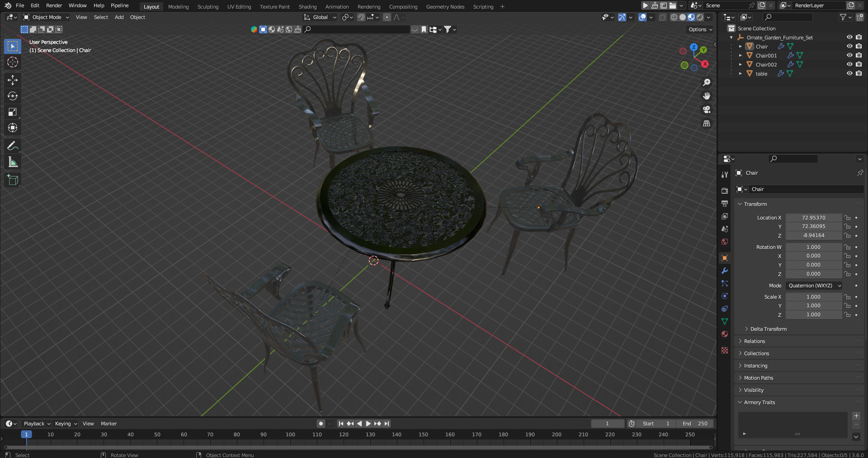Click the pan view hand icon
Screen dimensions: 868x458
pyautogui.click(x=707, y=96)
